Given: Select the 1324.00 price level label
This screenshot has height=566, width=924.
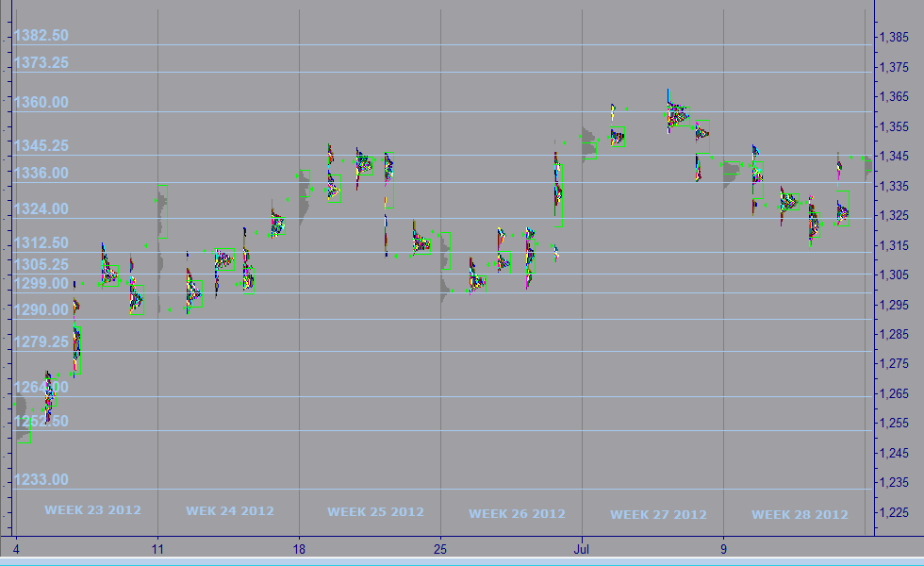Looking at the screenshot, I should pos(41,209).
